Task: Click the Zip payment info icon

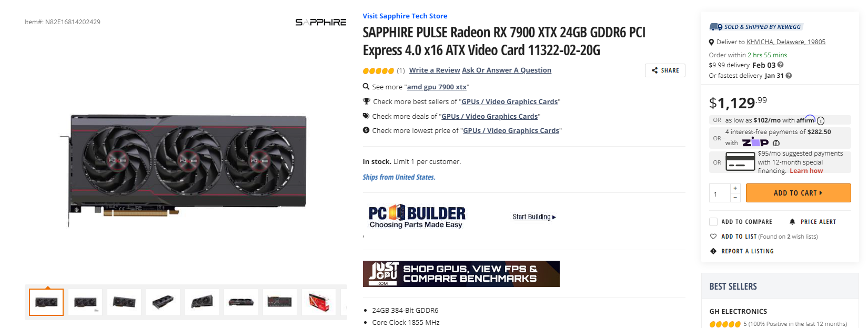Action: pos(776,143)
